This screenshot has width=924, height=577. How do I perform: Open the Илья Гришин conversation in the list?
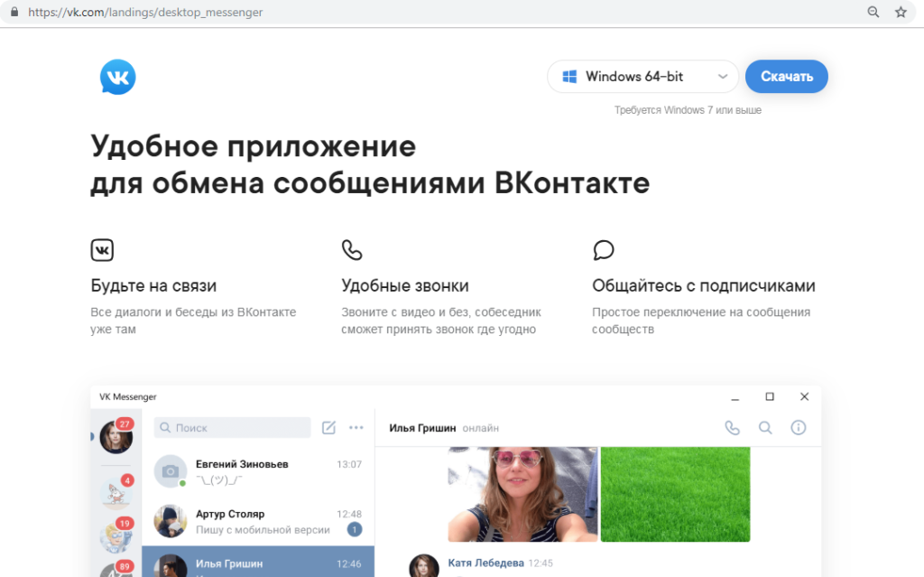[258, 562]
